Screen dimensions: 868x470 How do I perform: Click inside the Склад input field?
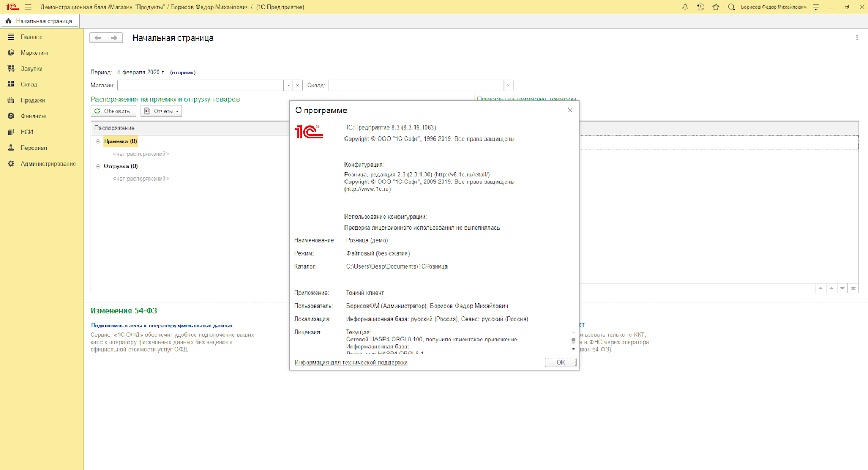point(416,85)
